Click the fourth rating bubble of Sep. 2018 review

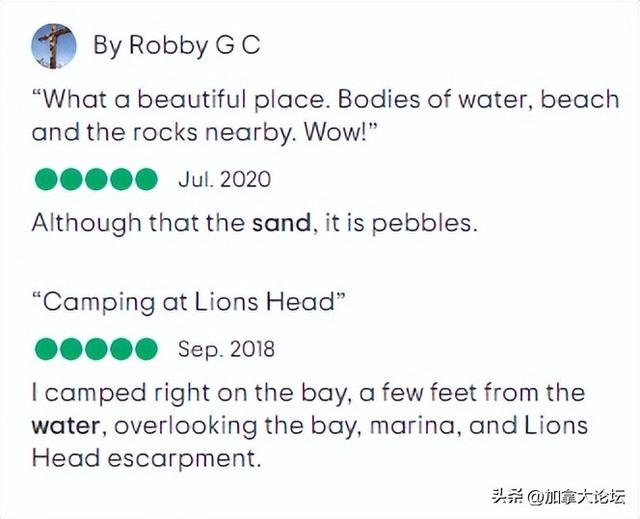tap(121, 349)
